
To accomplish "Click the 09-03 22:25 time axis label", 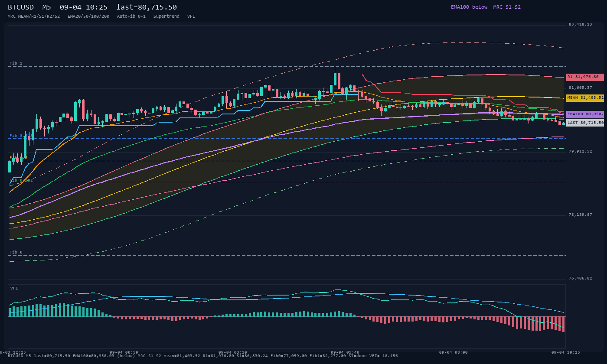I will (x=13, y=352).
